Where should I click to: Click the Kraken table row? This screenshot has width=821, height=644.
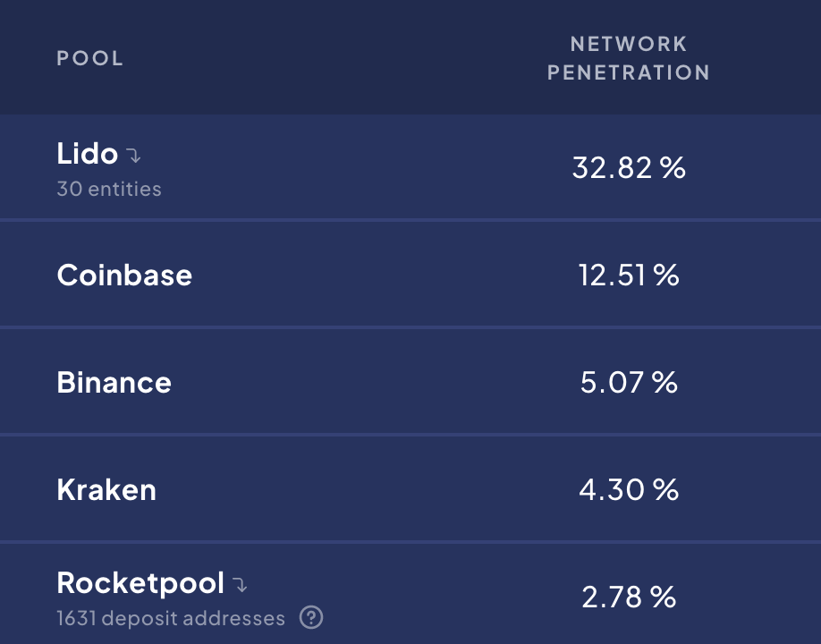tap(410, 489)
